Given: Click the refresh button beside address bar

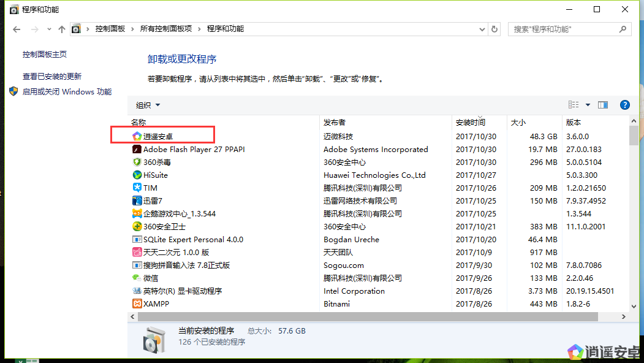Looking at the screenshot, I should (494, 29).
